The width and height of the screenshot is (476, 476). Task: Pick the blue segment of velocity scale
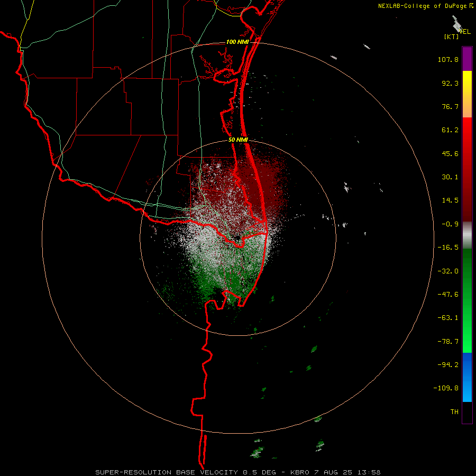[x=467, y=377]
